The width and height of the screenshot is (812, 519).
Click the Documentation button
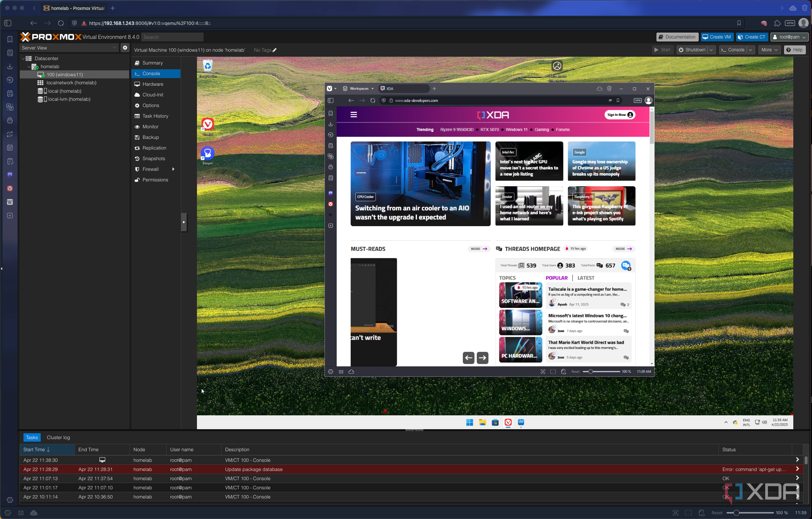(677, 37)
